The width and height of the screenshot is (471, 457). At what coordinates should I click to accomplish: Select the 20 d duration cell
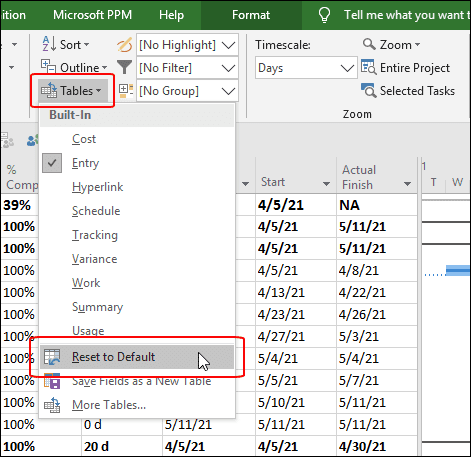(122, 446)
